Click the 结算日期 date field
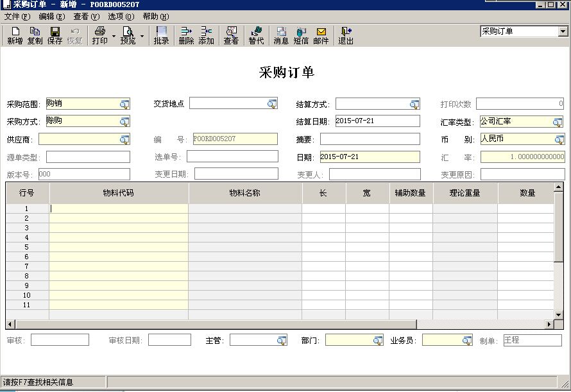 click(x=378, y=121)
